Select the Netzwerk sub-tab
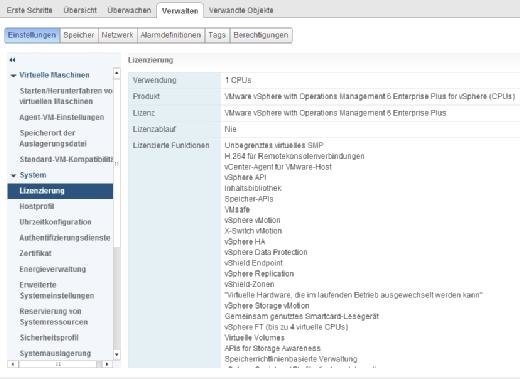 pyautogui.click(x=117, y=35)
